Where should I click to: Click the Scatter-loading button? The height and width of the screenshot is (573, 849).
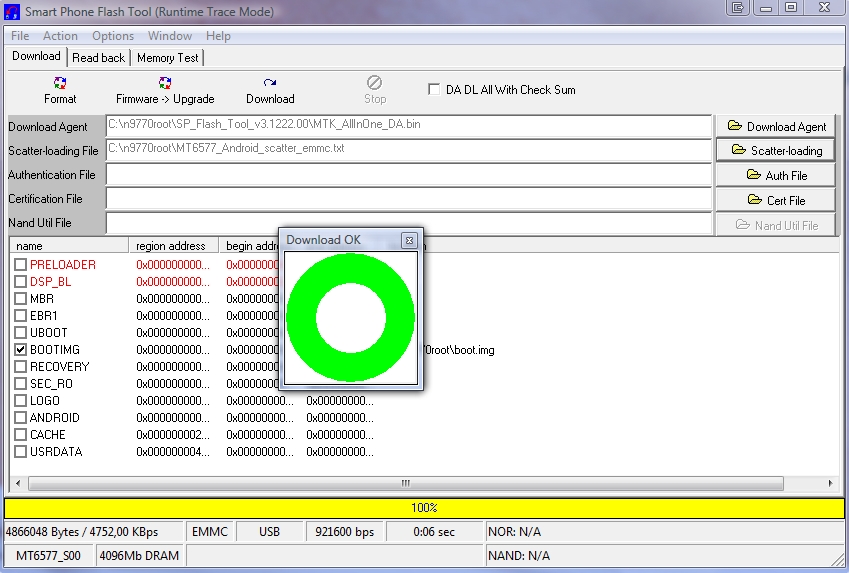776,150
